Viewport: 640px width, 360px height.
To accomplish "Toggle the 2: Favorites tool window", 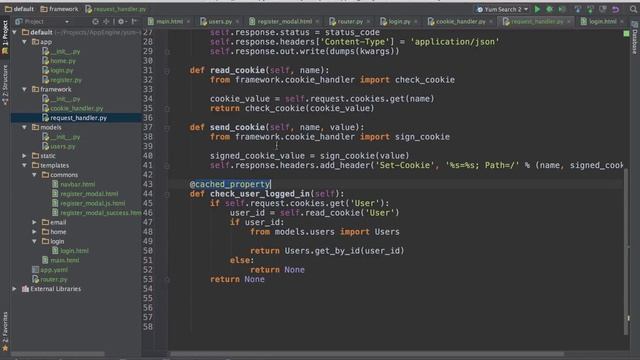I will (x=5, y=331).
